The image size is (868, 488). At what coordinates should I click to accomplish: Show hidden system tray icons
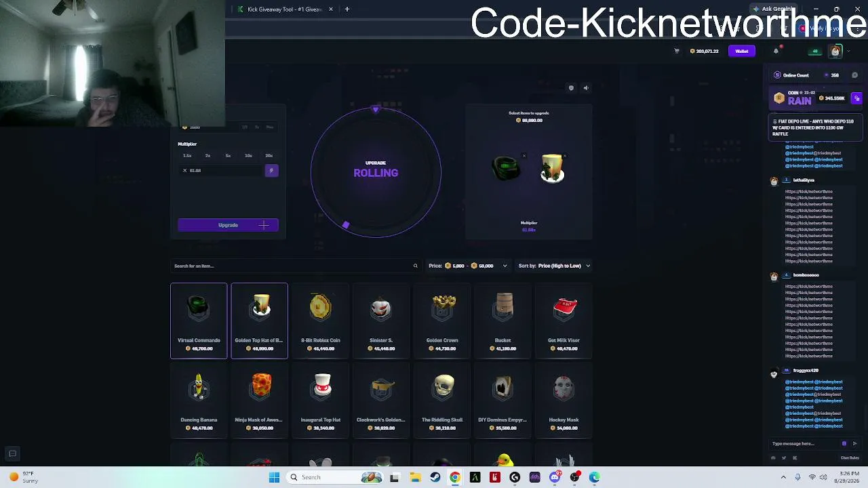pyautogui.click(x=783, y=477)
